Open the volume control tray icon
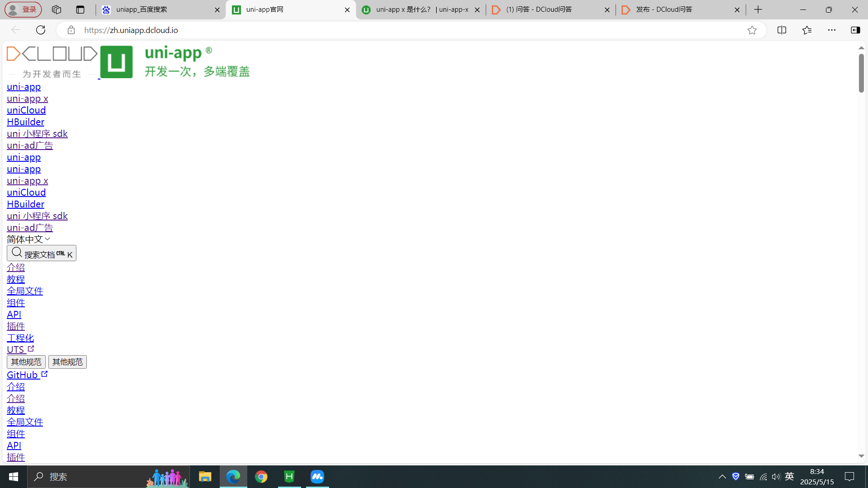The image size is (868, 488). 776,477
